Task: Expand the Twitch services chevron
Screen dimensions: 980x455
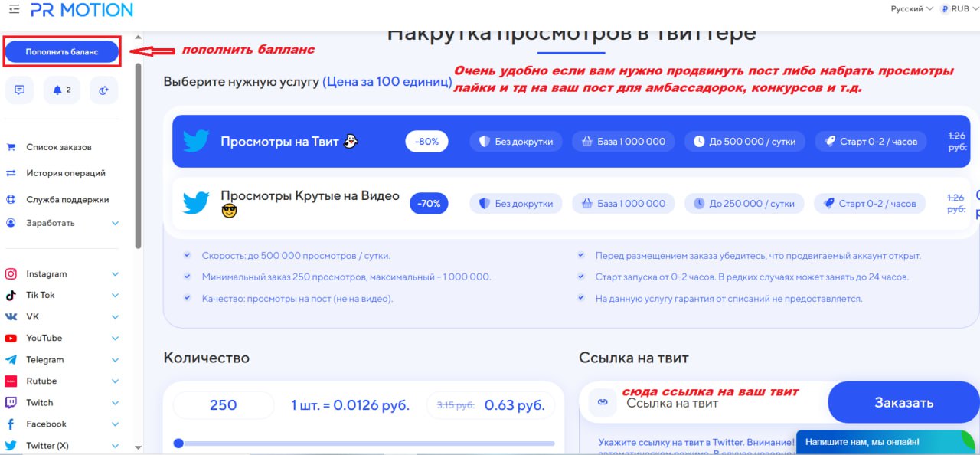Action: (116, 402)
